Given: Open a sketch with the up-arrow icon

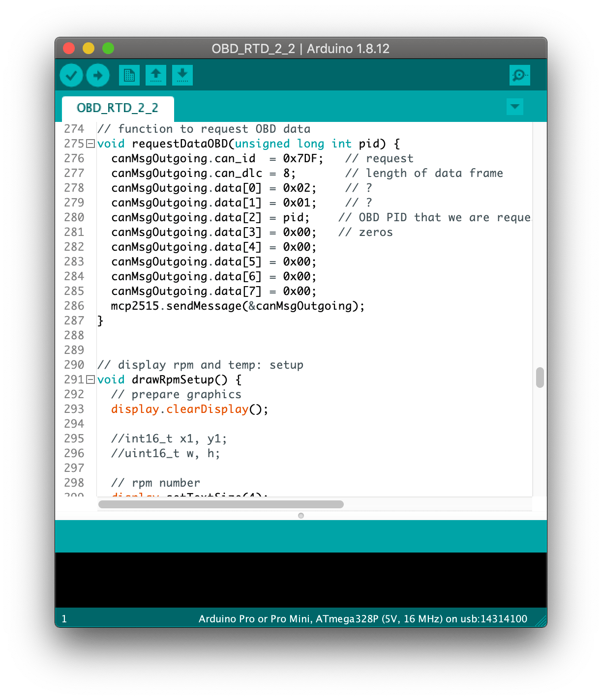Looking at the screenshot, I should click(156, 75).
